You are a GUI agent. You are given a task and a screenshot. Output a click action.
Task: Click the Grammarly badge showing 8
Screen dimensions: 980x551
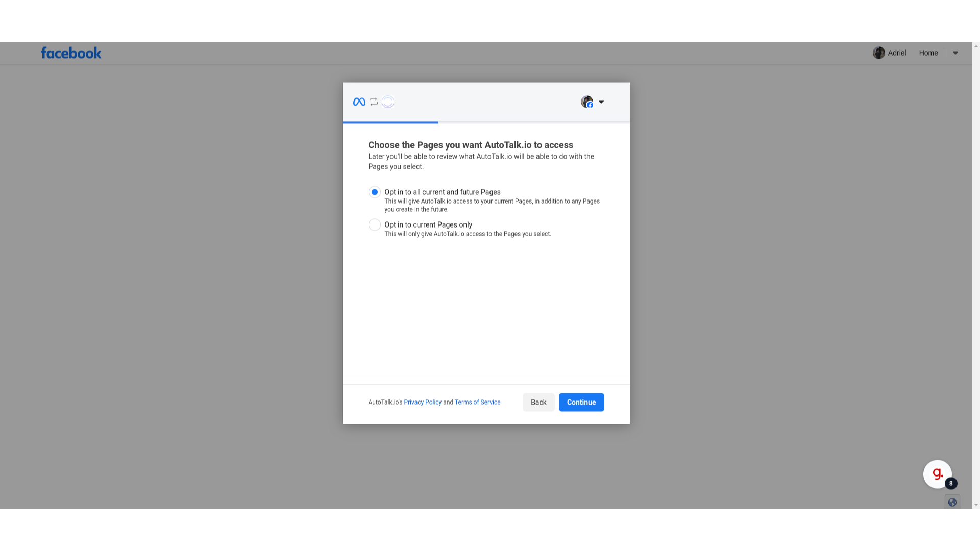951,484
